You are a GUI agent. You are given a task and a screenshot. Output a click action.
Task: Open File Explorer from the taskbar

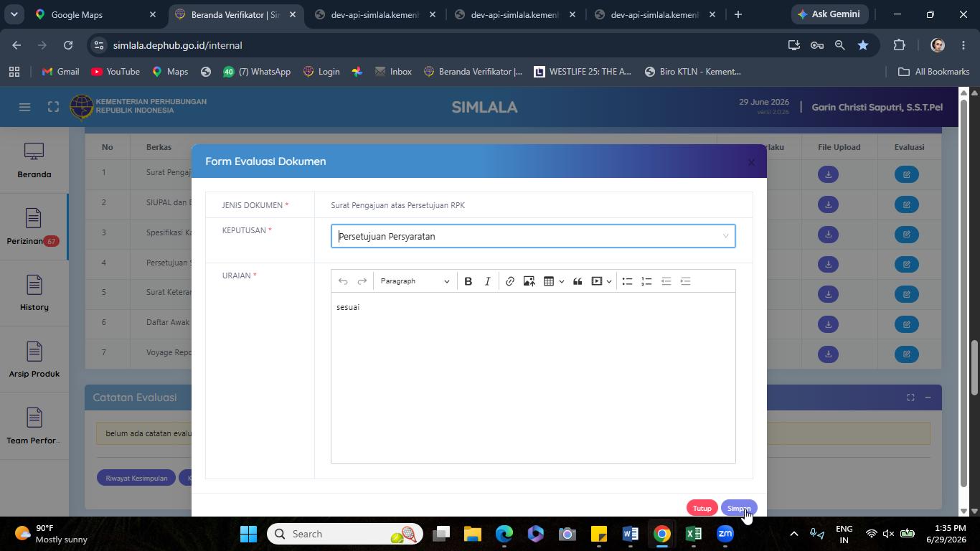(473, 534)
